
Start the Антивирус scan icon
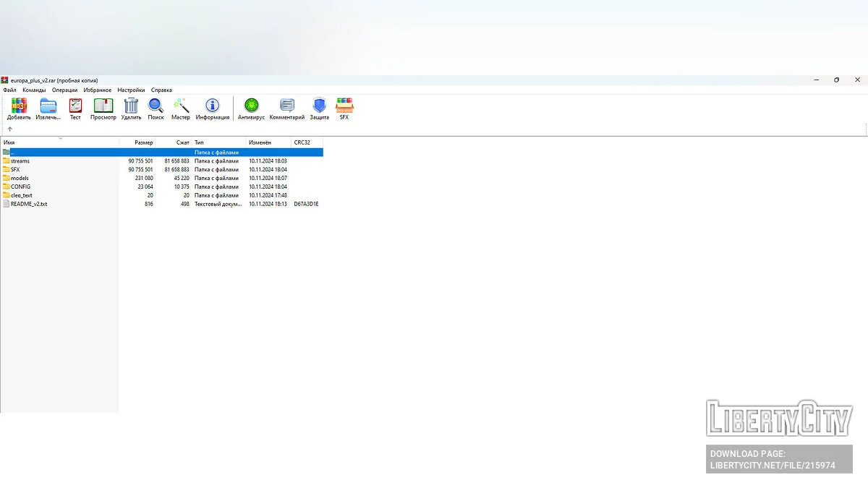click(251, 106)
